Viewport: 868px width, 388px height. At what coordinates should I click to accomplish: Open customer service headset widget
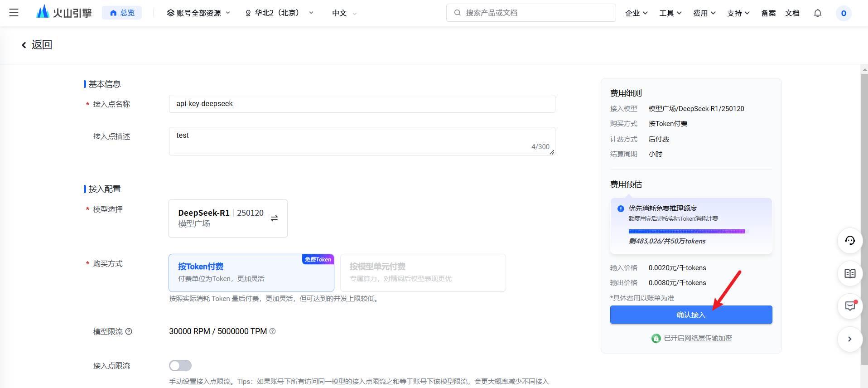[x=849, y=241]
